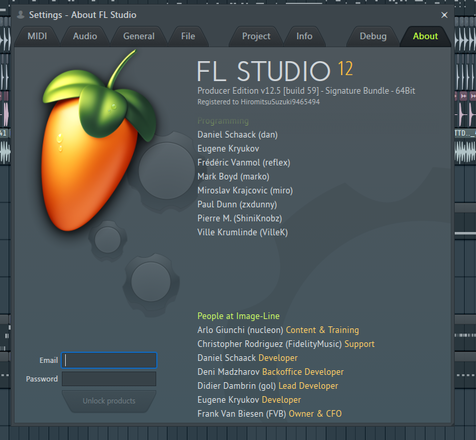Click the FL STUDIO 12 title

pyautogui.click(x=275, y=71)
